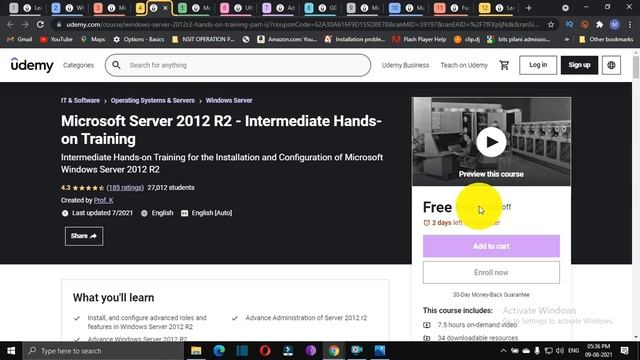Open Microsoft Edge from taskbar

[219, 351]
